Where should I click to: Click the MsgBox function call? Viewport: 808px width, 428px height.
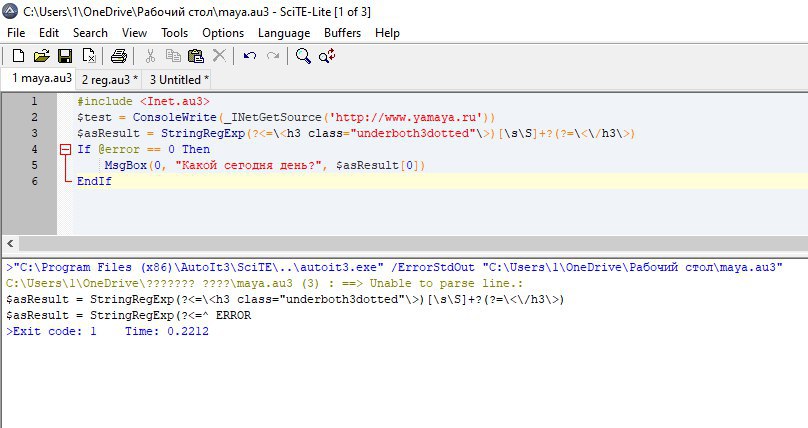(x=126, y=165)
